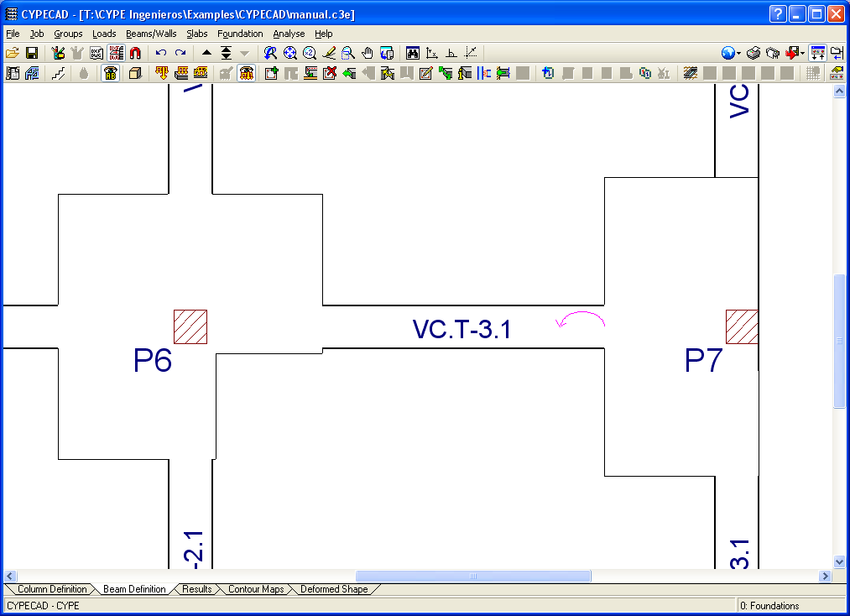Toggle the highlighted DXF-DWG template visibility button
The width and height of the screenshot is (850, 616).
click(x=116, y=53)
